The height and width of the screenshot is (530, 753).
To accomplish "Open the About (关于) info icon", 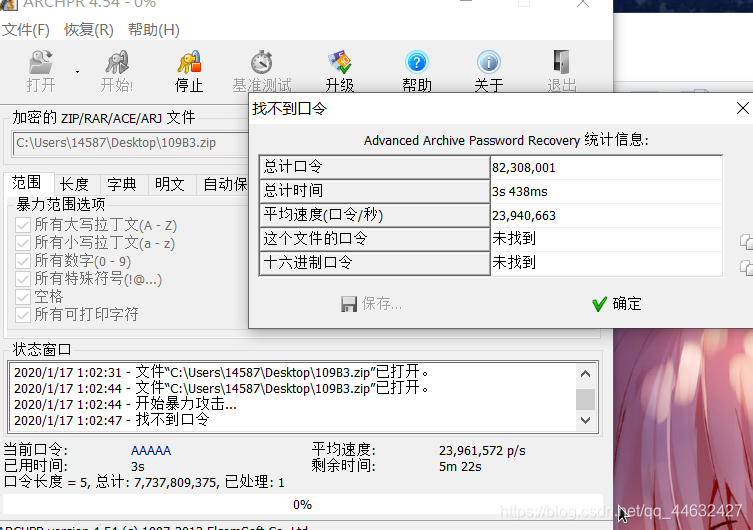I will 489,62.
